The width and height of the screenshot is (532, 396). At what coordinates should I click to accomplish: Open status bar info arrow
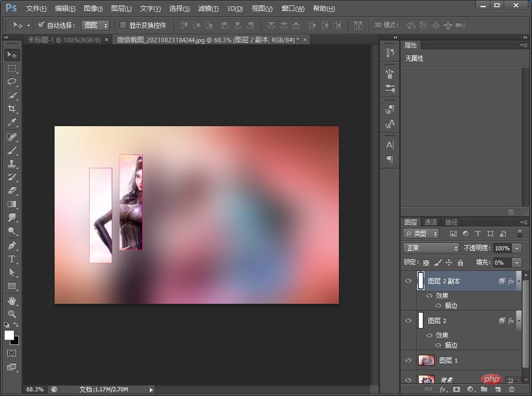pos(151,389)
